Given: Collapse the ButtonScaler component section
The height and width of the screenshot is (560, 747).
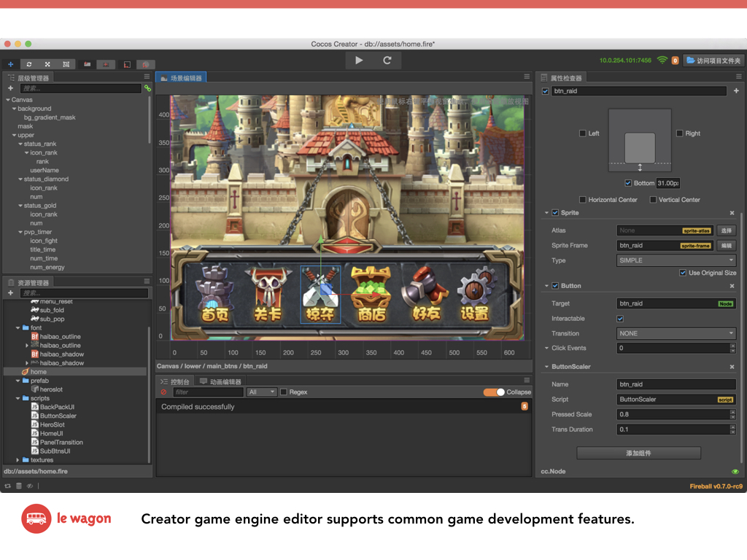Looking at the screenshot, I should tap(546, 367).
